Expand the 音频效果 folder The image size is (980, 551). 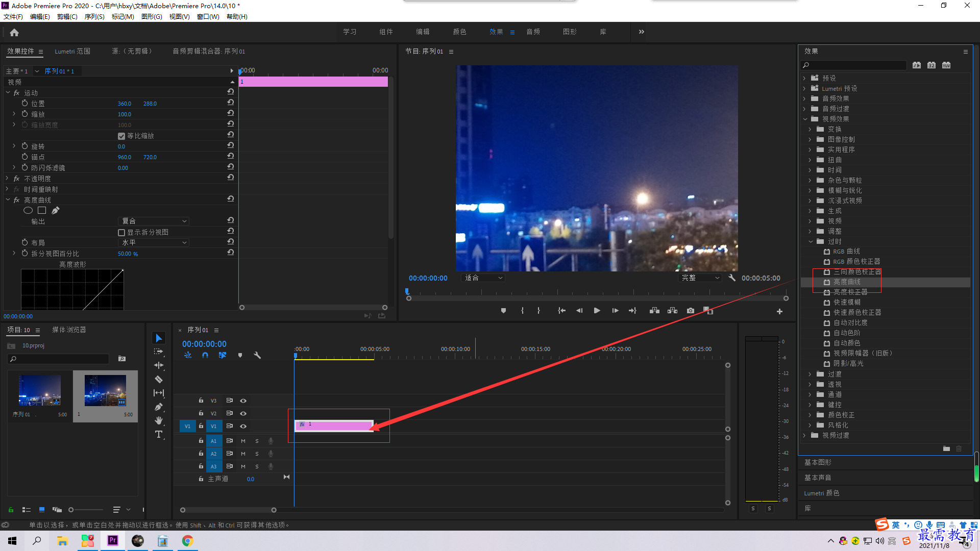pyautogui.click(x=805, y=98)
